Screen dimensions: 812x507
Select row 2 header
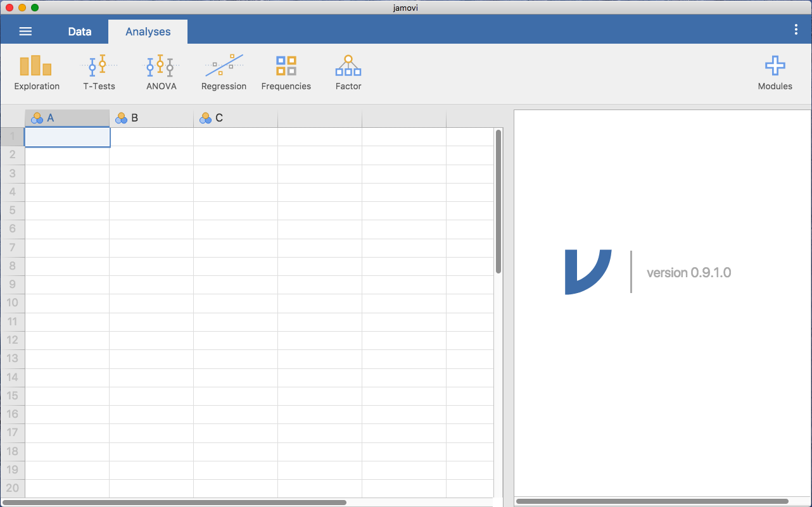(12, 155)
